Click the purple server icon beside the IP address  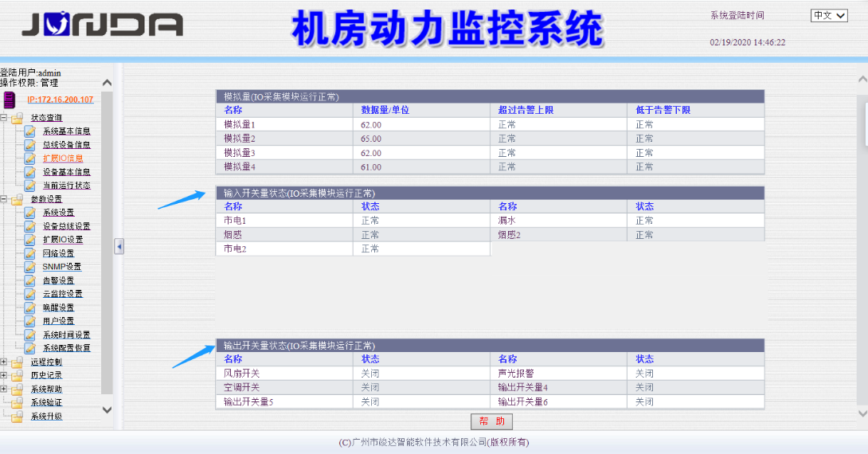(10, 100)
